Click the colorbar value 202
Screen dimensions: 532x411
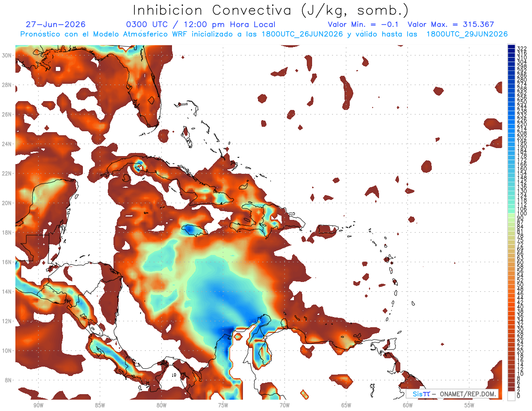[522, 137]
